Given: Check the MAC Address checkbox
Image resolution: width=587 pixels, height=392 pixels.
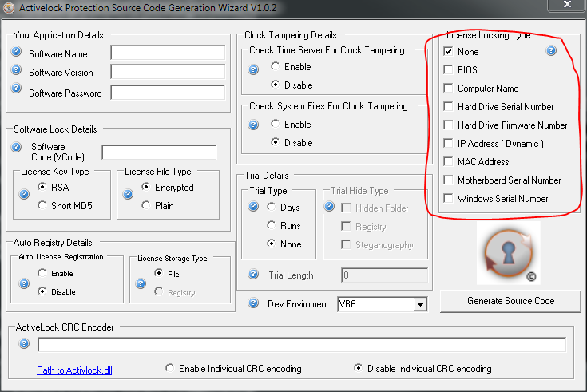Looking at the screenshot, I should [448, 161].
